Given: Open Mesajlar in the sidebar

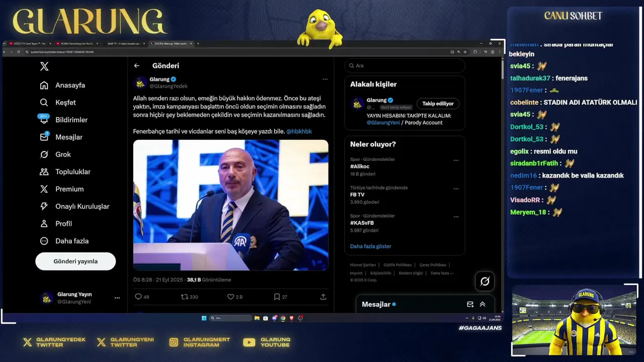Looking at the screenshot, I should (x=61, y=137).
